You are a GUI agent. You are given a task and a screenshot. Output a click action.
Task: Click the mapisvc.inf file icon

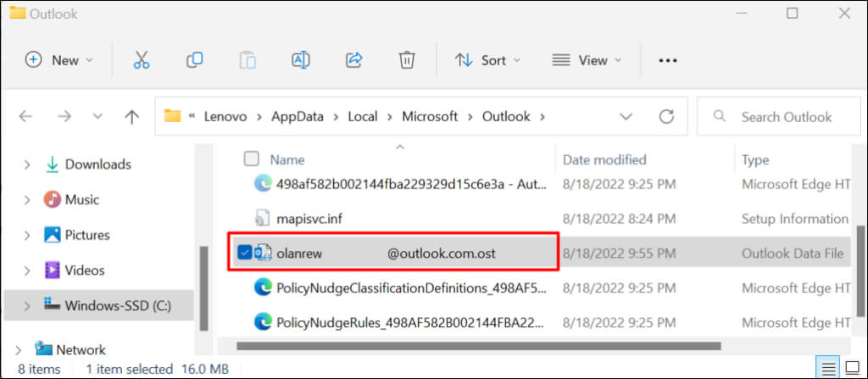[x=262, y=218]
